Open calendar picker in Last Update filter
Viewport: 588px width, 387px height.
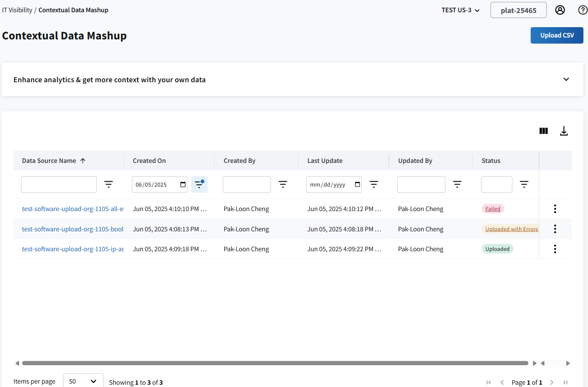point(357,185)
